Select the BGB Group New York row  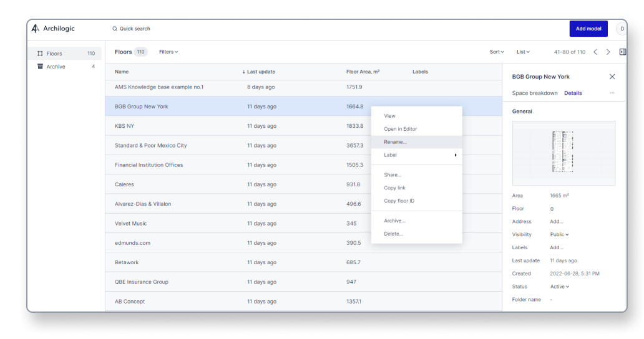point(303,106)
